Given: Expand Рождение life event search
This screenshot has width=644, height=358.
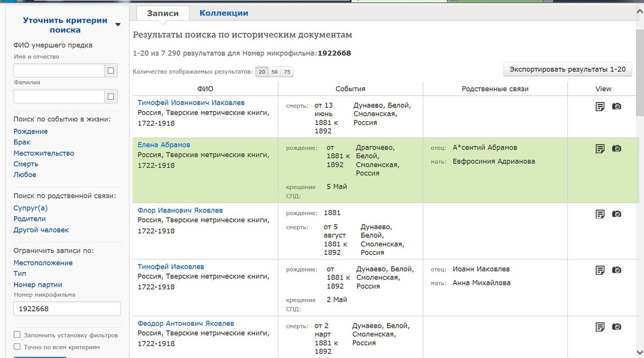Looking at the screenshot, I should pos(31,131).
